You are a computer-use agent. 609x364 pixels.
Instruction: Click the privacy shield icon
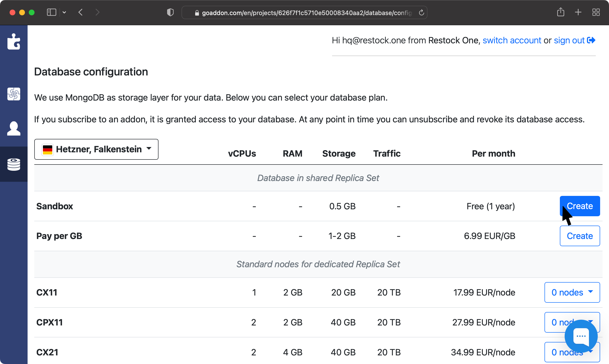(x=170, y=12)
